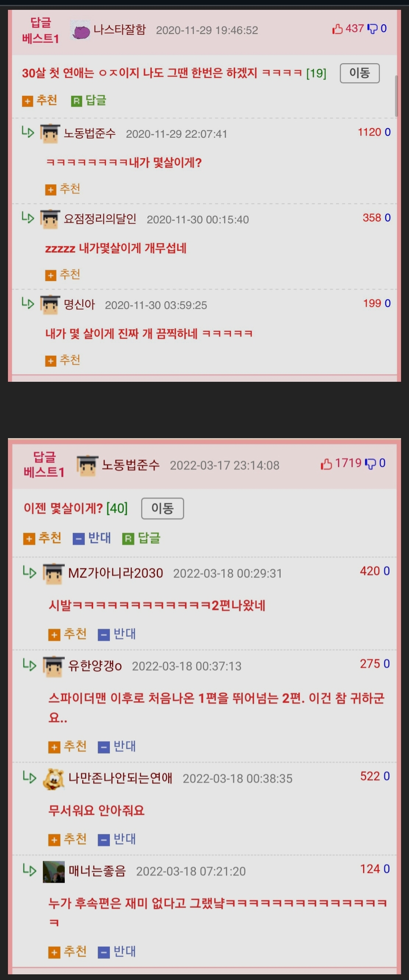
Task: Click thumbs-up icon on 나스타잘함's best comment
Action: click(337, 29)
